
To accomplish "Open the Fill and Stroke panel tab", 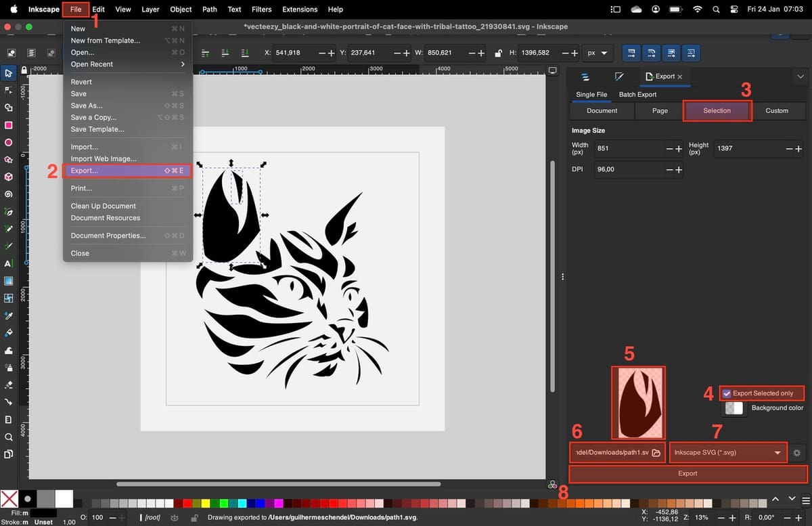I will [x=618, y=77].
